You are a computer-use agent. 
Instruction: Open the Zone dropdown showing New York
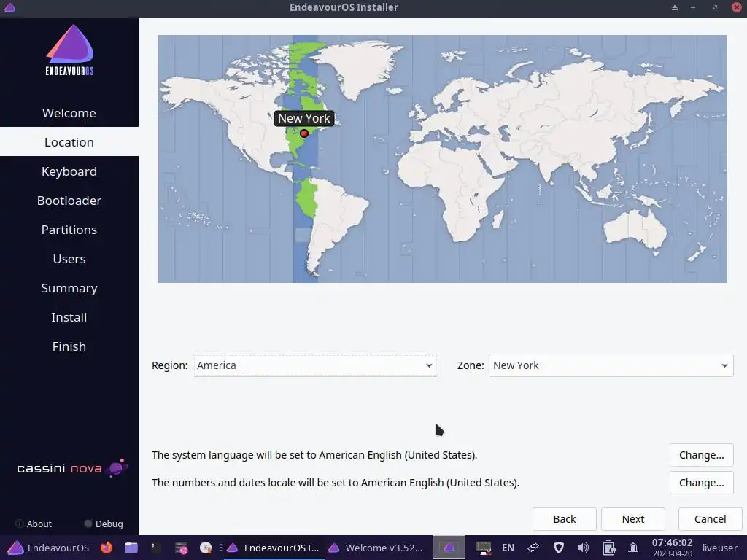[611, 365]
